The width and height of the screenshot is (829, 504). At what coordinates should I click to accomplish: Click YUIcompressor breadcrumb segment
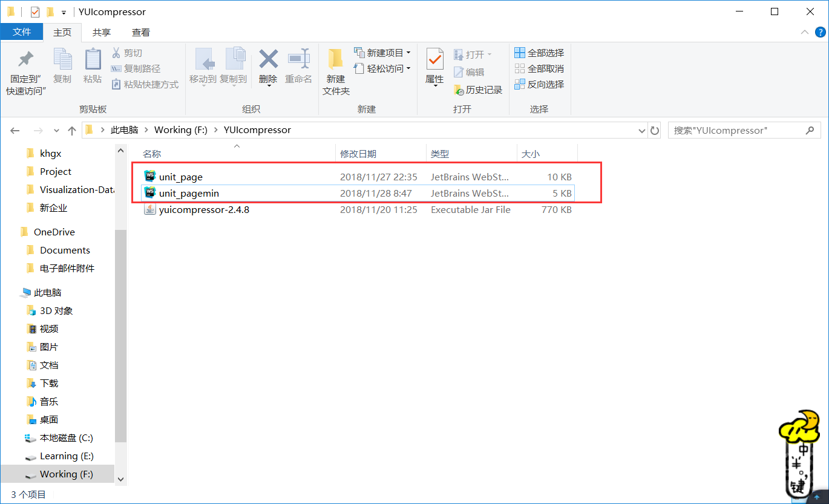point(257,130)
